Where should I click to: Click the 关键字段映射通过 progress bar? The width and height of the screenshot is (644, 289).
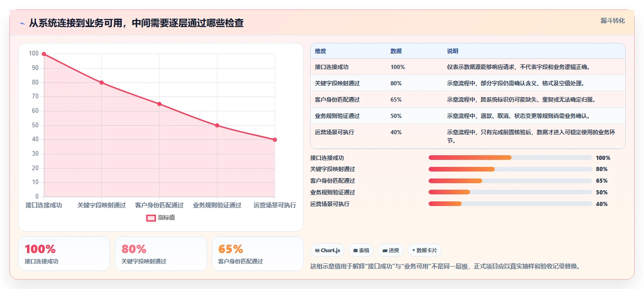pos(510,169)
